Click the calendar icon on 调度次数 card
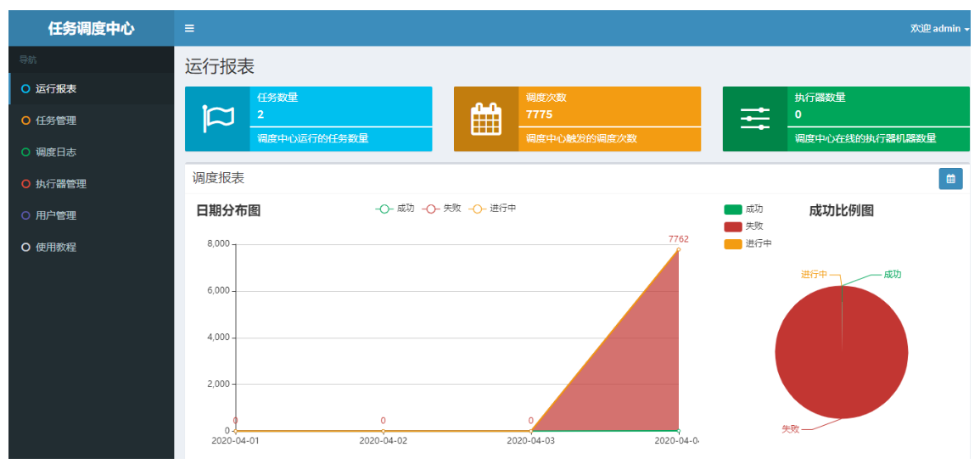The image size is (980, 475). pos(486,119)
